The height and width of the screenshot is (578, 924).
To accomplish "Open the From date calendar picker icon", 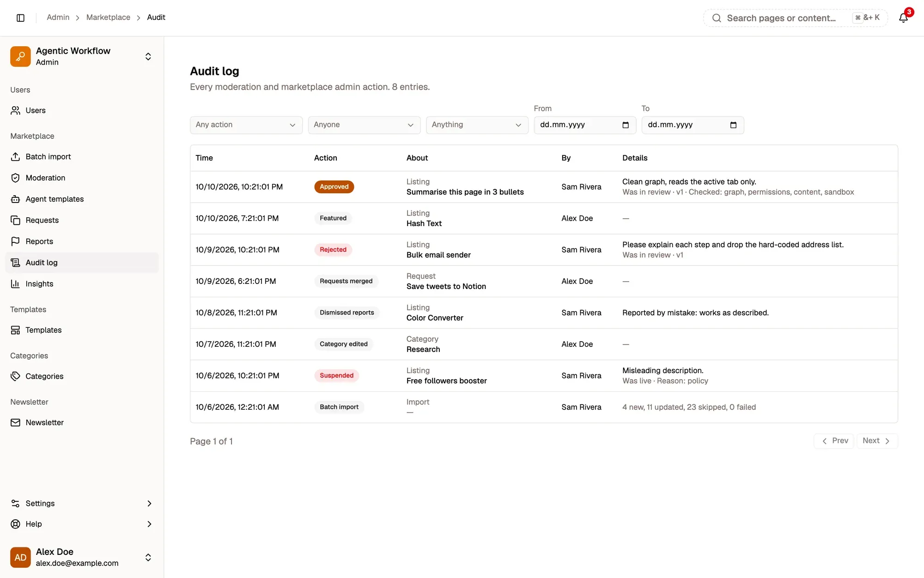I will click(x=626, y=125).
